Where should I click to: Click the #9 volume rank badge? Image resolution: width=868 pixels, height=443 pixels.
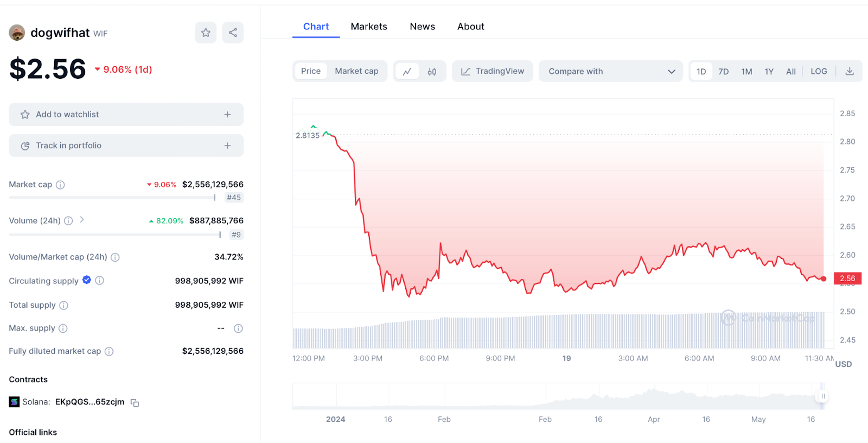coord(236,235)
